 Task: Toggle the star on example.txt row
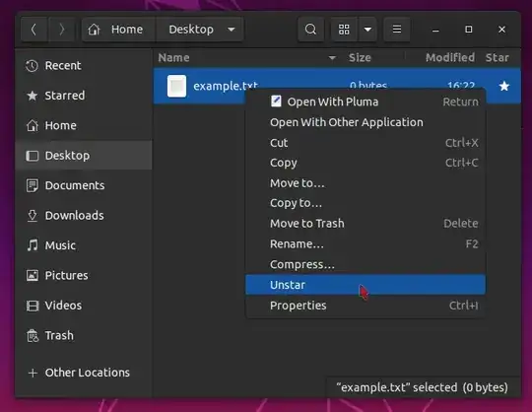click(x=504, y=86)
